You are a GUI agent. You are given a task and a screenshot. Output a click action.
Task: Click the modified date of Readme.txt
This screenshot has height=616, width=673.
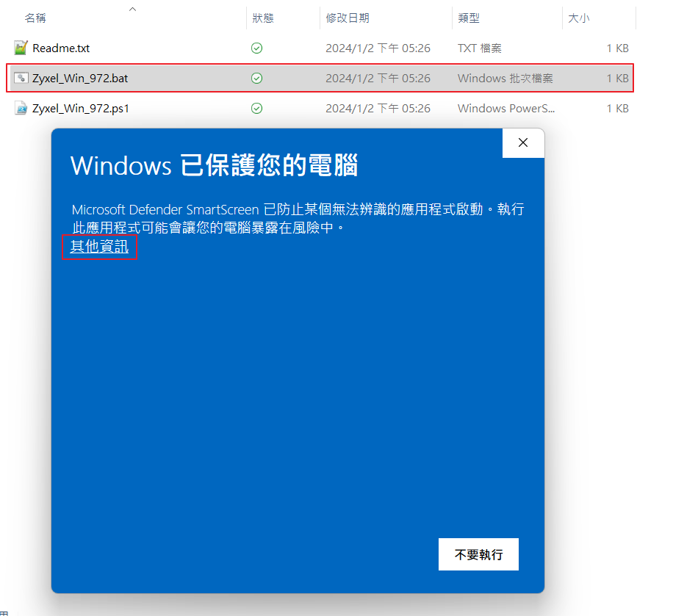[378, 48]
